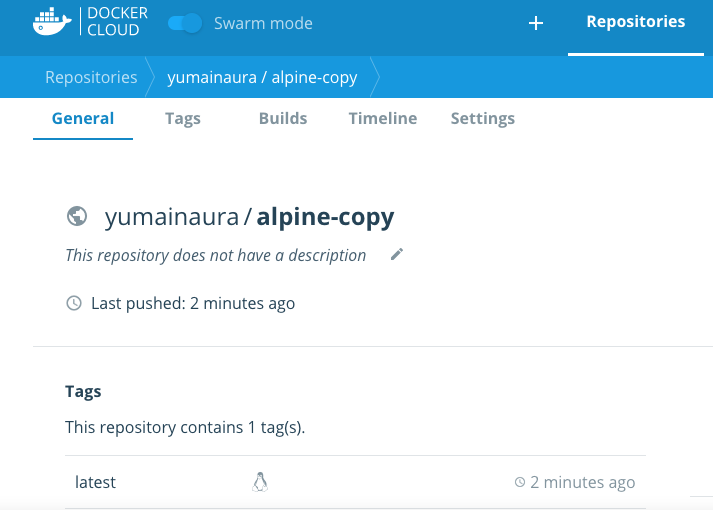Viewport: 713px width, 510px height.
Task: Click the Linux penguin icon
Action: (x=260, y=482)
